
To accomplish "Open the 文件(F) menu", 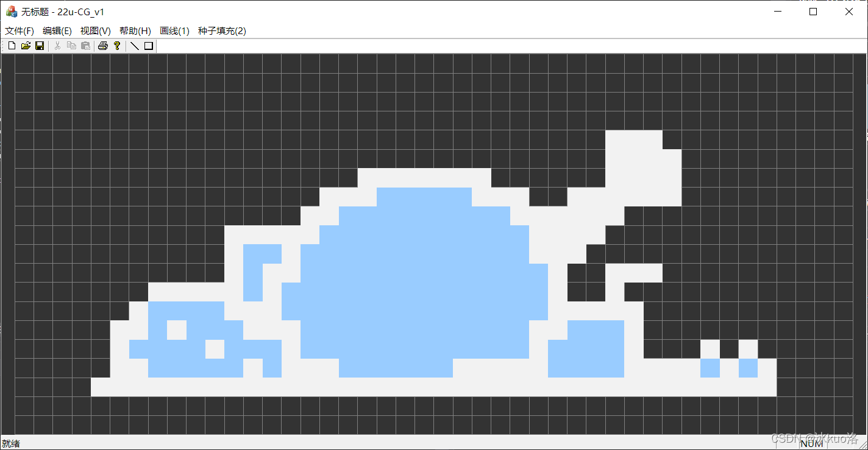I will click(20, 31).
